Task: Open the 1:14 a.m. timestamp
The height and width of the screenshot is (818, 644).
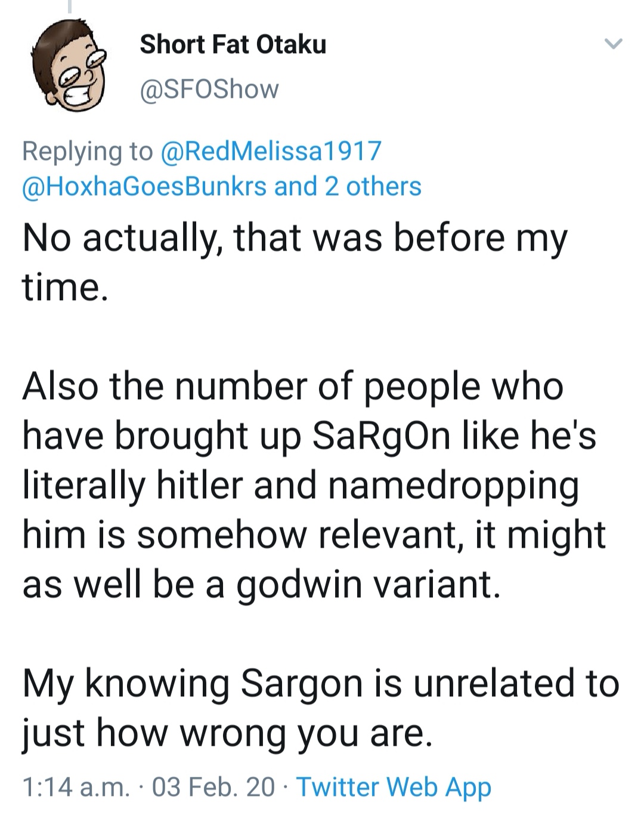Action: click(76, 787)
